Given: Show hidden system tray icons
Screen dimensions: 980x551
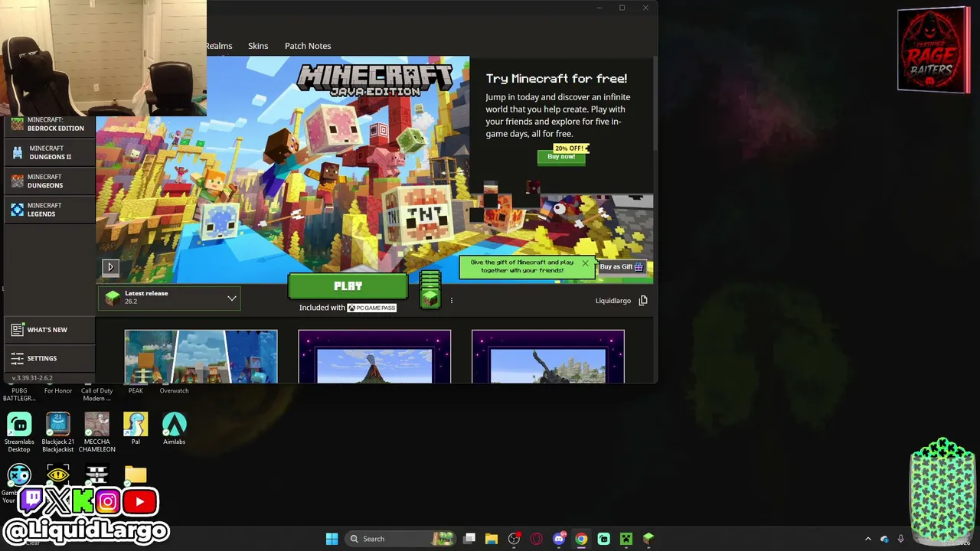Looking at the screenshot, I should click(x=867, y=539).
